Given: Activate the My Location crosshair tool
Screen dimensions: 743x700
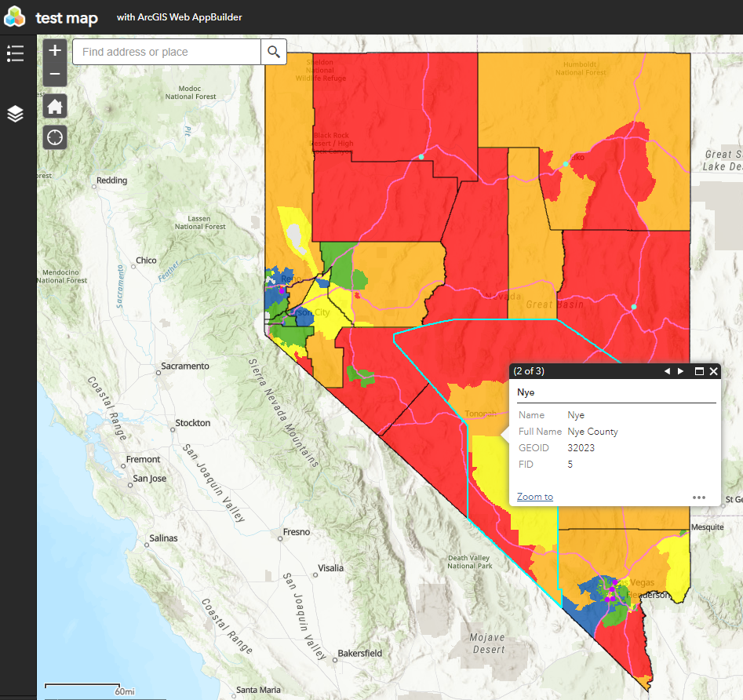Looking at the screenshot, I should coord(54,137).
